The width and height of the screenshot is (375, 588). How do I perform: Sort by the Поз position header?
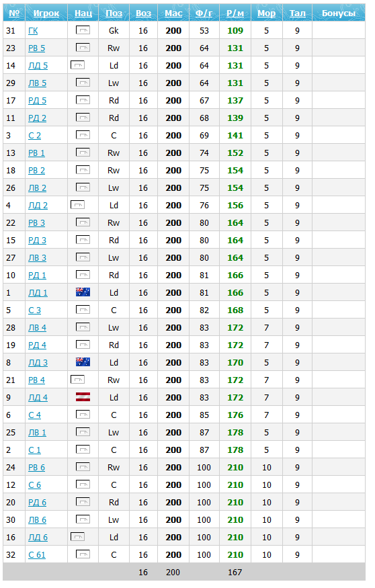[x=114, y=13]
